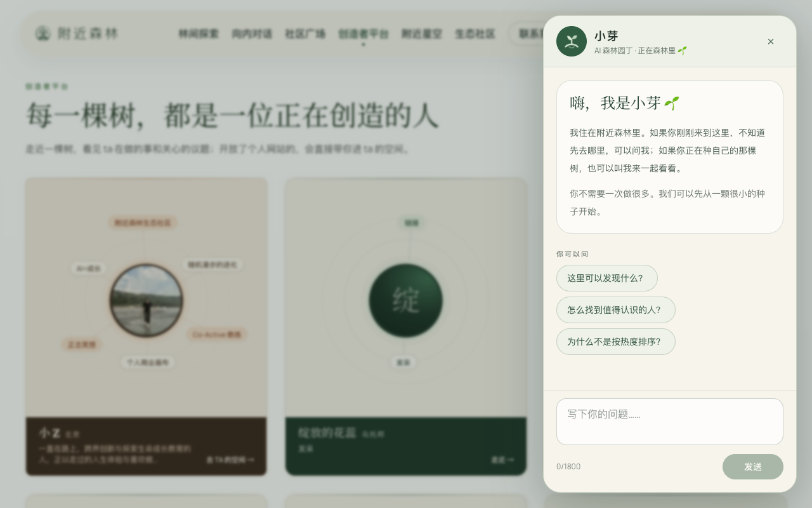Follow the 进TA的空间 link on 小Z card
This screenshot has width=812, height=508.
point(230,460)
